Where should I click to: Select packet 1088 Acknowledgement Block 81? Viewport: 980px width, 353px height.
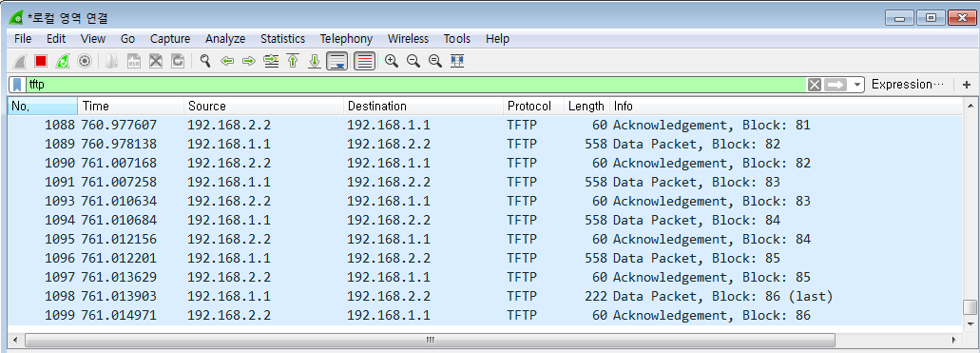click(485, 126)
